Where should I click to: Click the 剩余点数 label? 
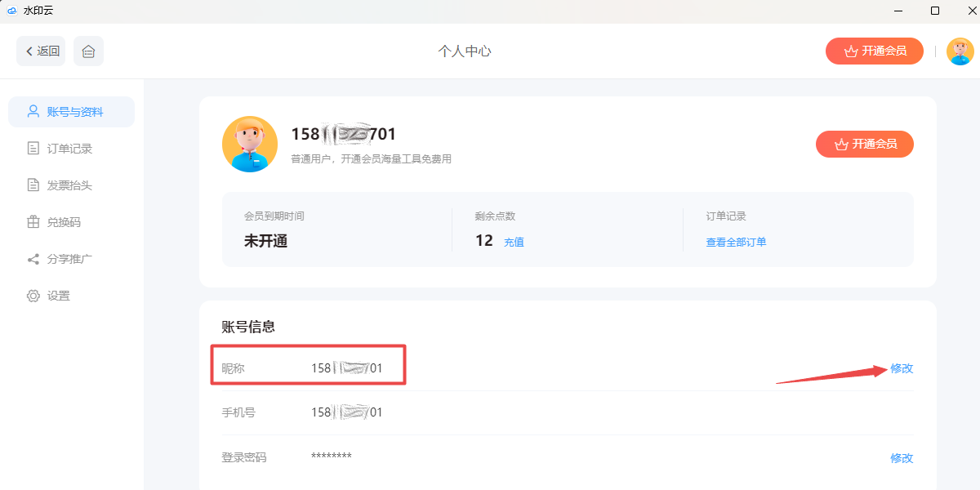tap(495, 216)
